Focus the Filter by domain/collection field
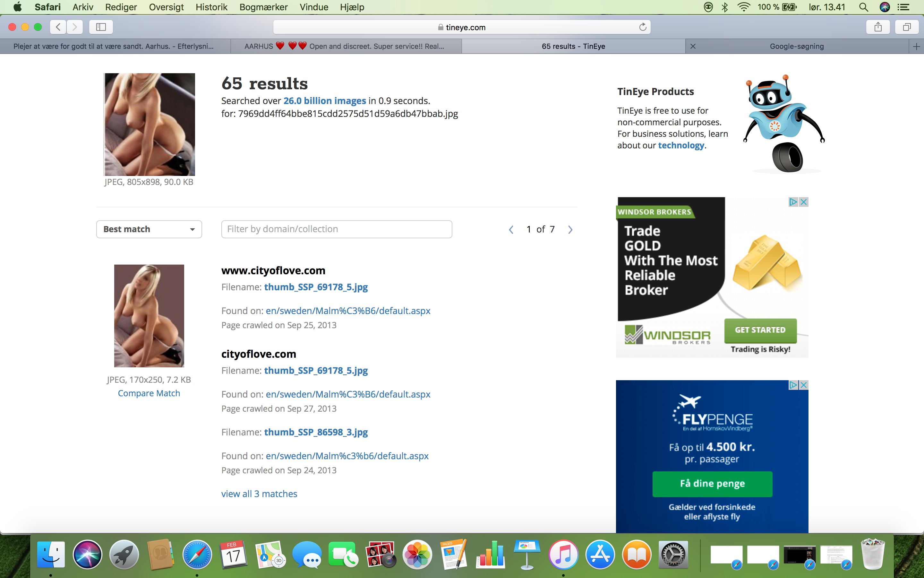This screenshot has height=578, width=924. [x=336, y=229]
